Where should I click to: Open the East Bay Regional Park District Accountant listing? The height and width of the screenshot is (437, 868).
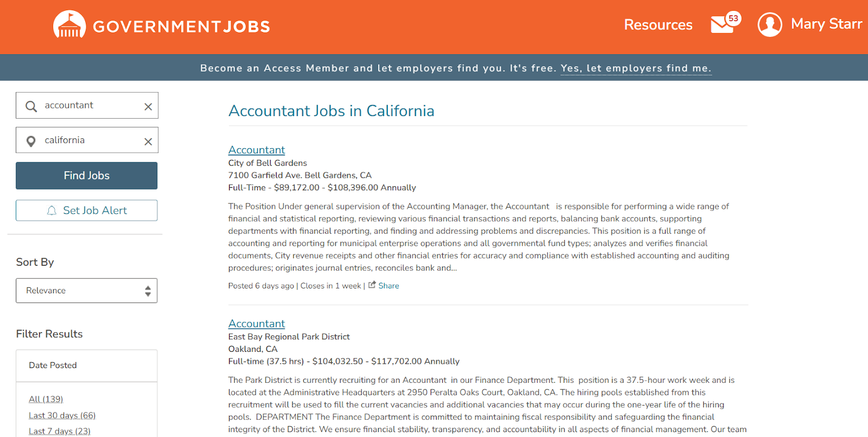pos(256,323)
